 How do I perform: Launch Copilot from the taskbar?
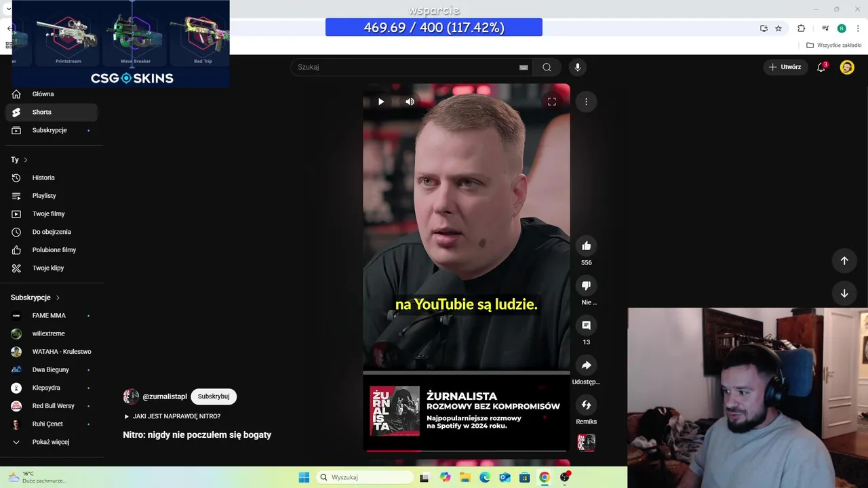[x=445, y=477]
